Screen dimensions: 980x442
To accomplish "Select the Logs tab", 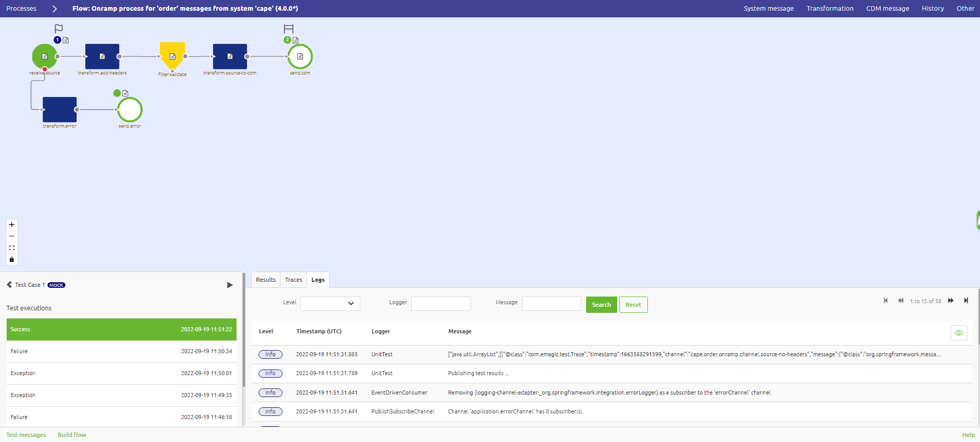I will [318, 280].
